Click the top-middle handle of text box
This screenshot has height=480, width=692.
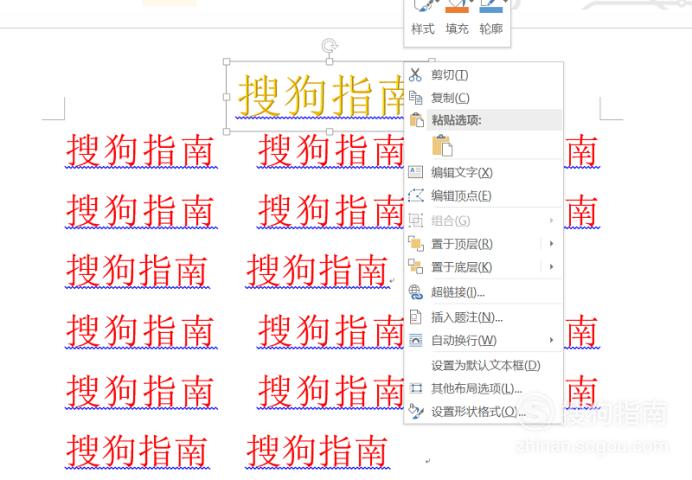tap(329, 62)
